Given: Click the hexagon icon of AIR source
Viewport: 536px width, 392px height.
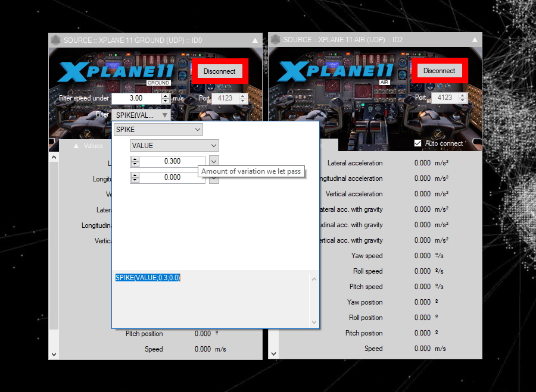Looking at the screenshot, I should click(275, 40).
